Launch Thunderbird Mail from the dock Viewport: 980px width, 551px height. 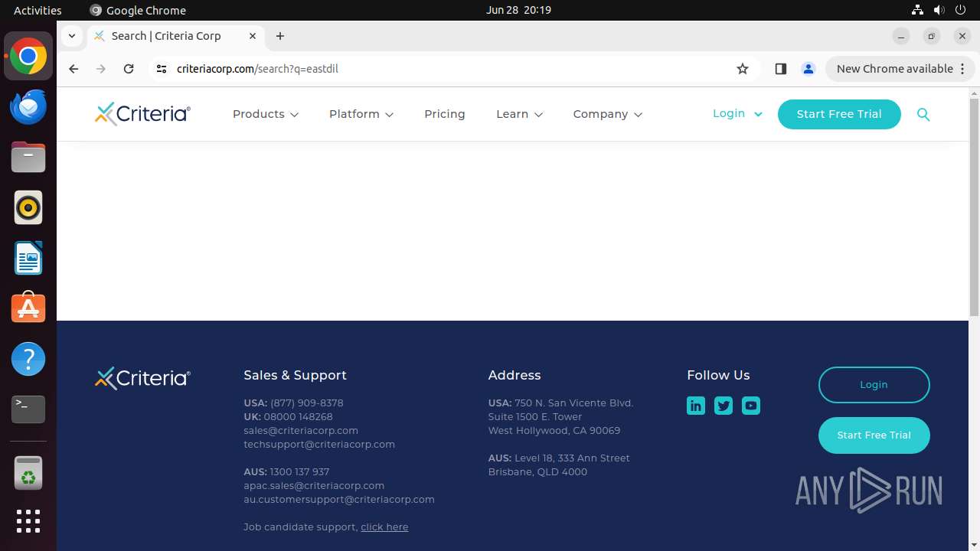point(28,106)
